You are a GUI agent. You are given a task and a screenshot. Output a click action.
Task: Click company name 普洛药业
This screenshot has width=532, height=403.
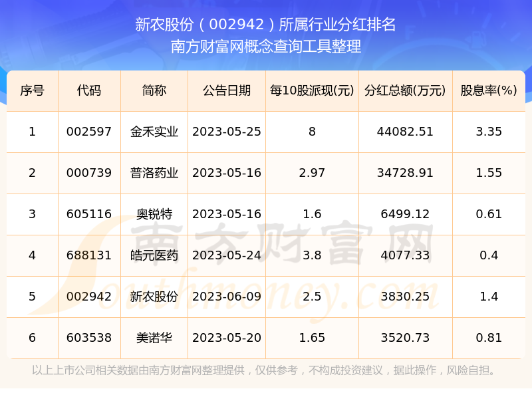tap(154, 173)
